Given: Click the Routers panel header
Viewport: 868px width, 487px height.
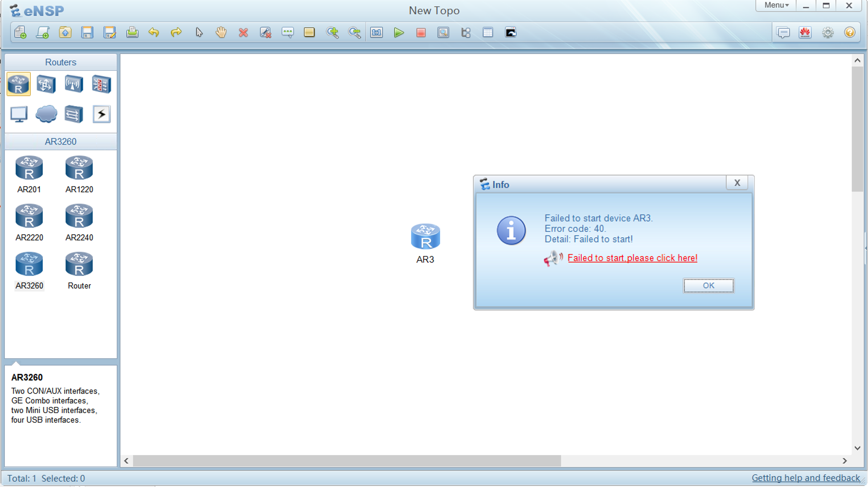Looking at the screenshot, I should click(x=61, y=62).
